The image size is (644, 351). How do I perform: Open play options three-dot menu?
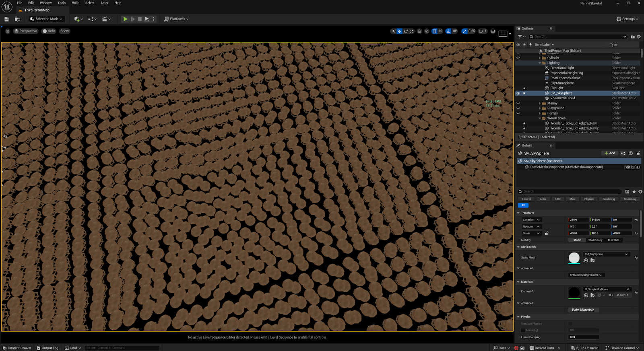coord(154,19)
